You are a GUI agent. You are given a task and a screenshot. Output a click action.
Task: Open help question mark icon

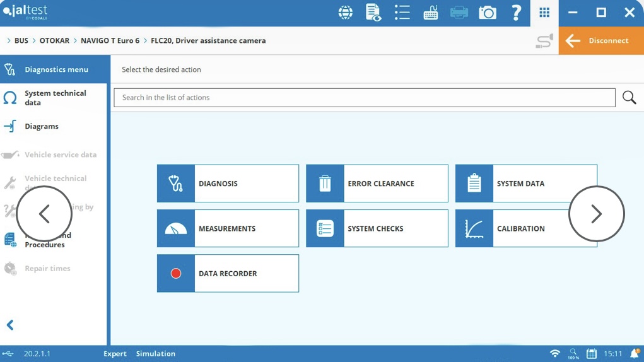[x=516, y=13]
